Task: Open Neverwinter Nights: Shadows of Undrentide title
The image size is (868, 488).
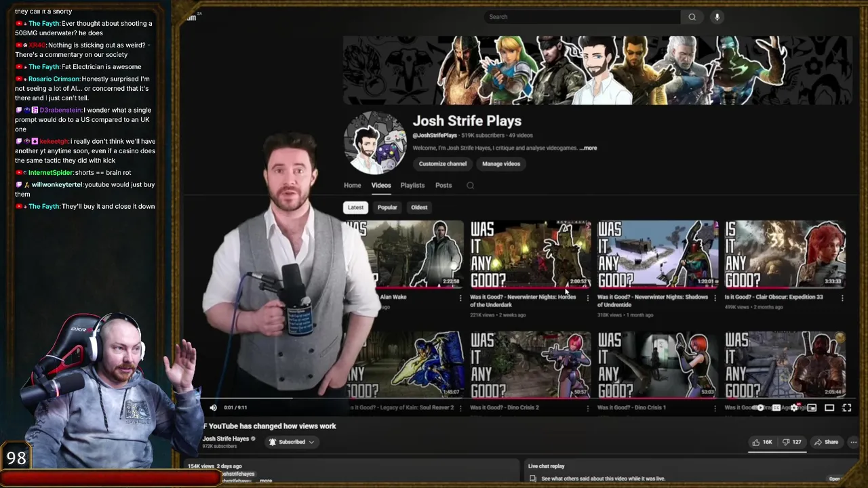Action: pos(652,301)
